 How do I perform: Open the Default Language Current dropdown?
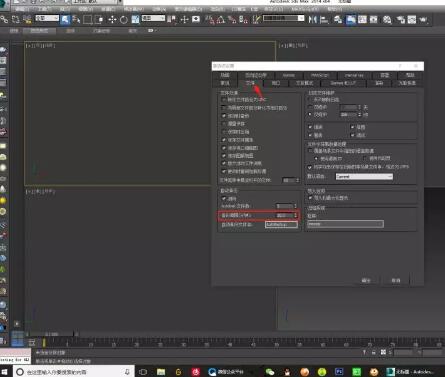(364, 176)
